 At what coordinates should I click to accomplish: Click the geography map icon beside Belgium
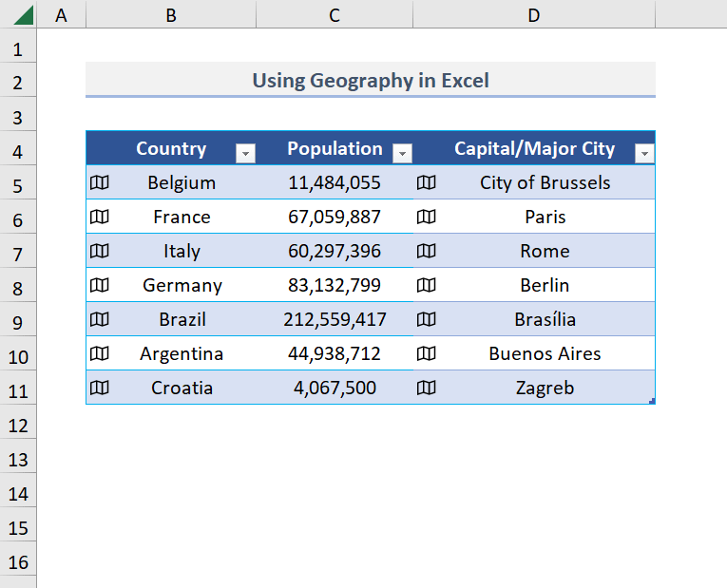click(100, 182)
